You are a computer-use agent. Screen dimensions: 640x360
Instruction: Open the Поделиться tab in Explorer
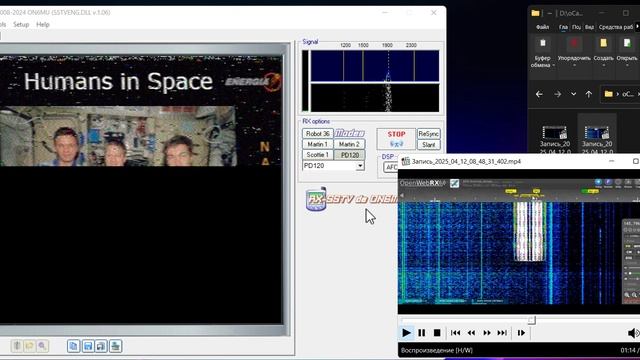576,27
